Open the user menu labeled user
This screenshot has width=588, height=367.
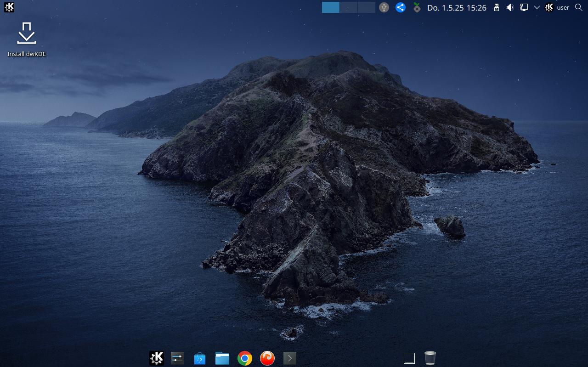pos(557,7)
